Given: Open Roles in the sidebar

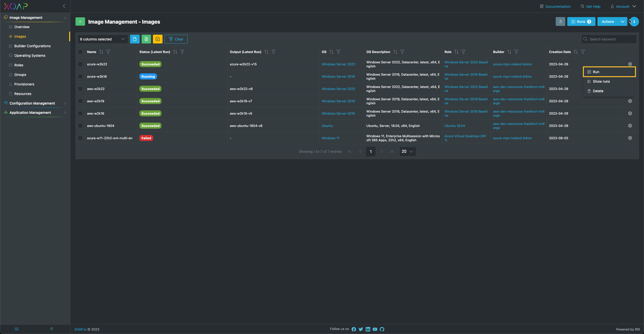Looking at the screenshot, I should click(19, 65).
